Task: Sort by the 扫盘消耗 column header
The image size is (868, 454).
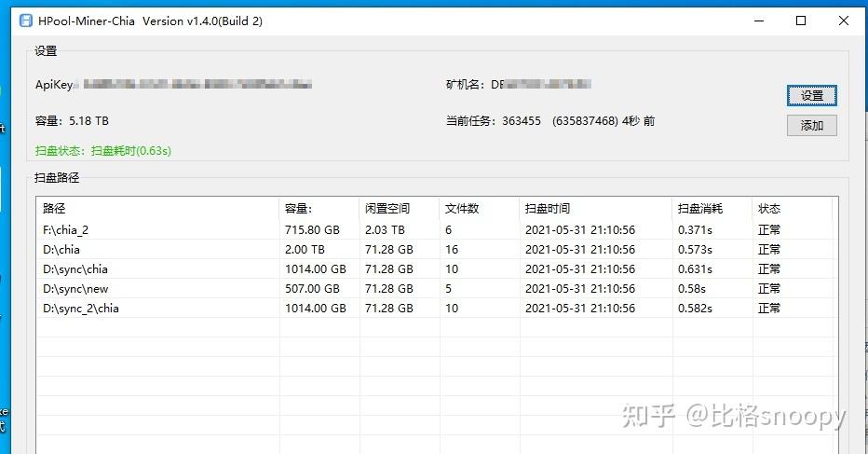Action: [712, 209]
